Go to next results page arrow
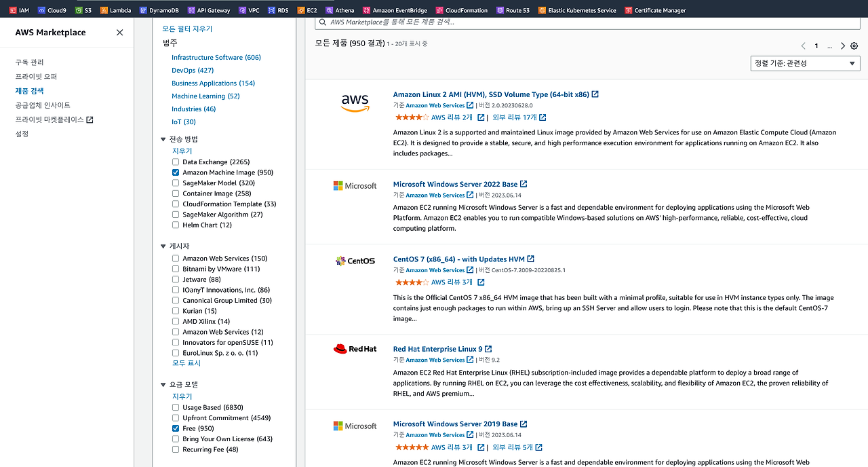Image resolution: width=868 pixels, height=467 pixels. point(843,46)
